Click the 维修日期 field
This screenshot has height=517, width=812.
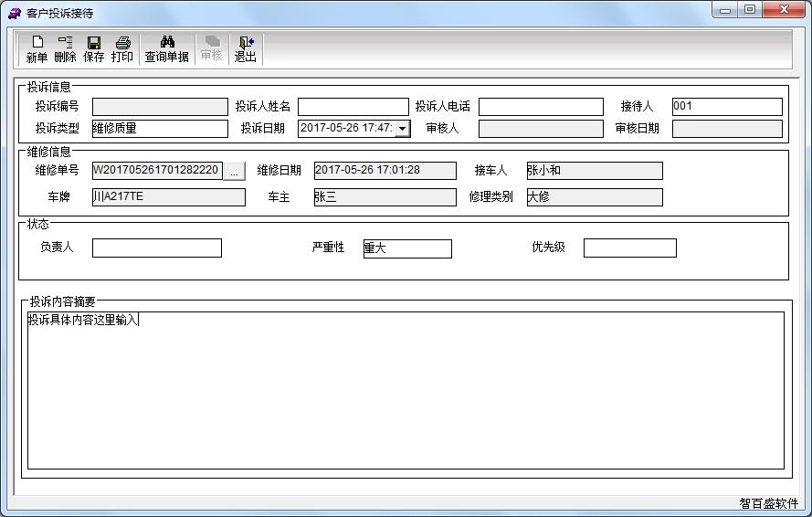(385, 171)
